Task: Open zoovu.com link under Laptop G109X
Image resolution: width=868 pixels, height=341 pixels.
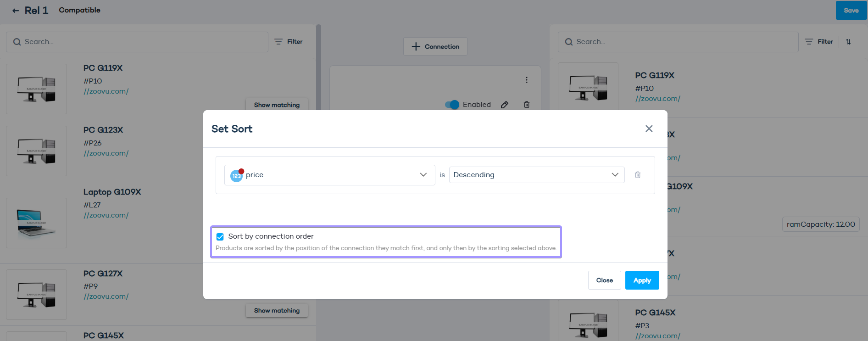Action: [106, 215]
